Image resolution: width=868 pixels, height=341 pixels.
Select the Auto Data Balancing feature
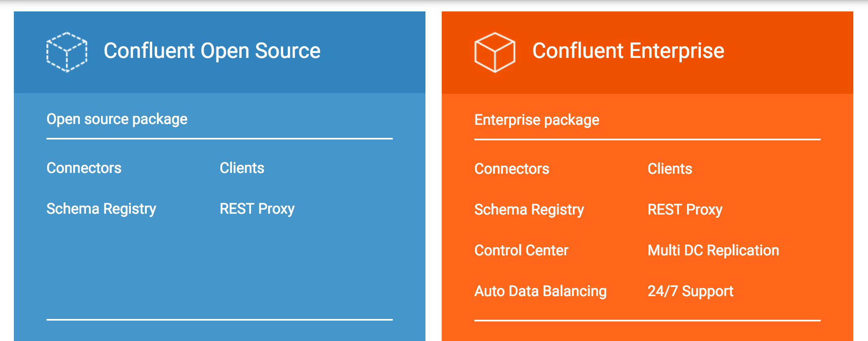point(540,291)
